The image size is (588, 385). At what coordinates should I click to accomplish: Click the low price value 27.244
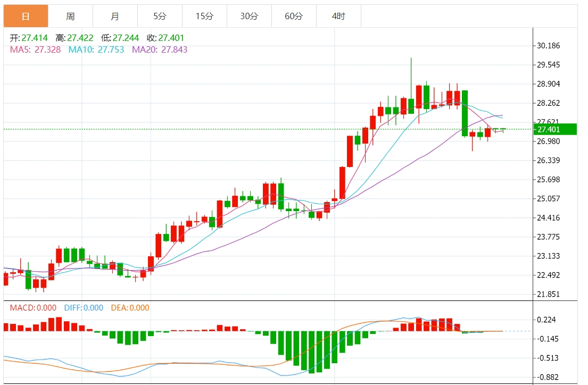click(126, 38)
